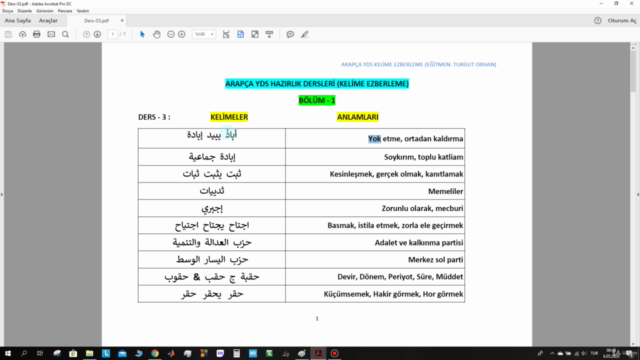Expand the left navigation pane arrow

pyautogui.click(x=2, y=194)
